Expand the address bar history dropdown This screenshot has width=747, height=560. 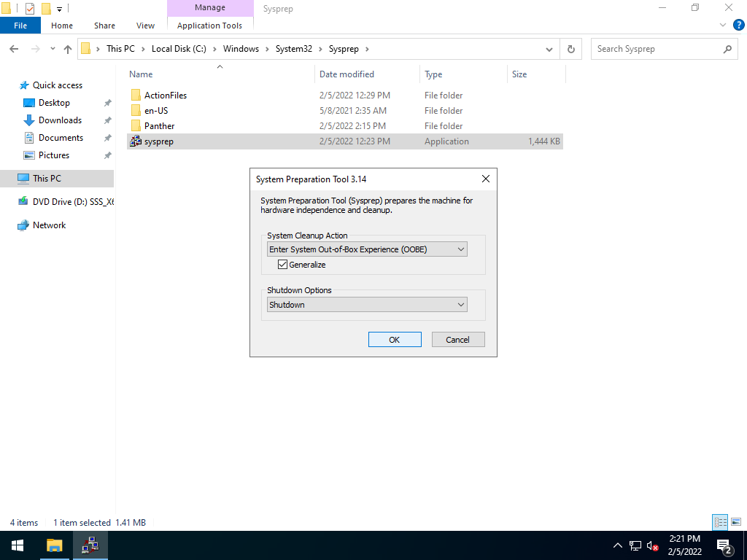[x=549, y=49]
